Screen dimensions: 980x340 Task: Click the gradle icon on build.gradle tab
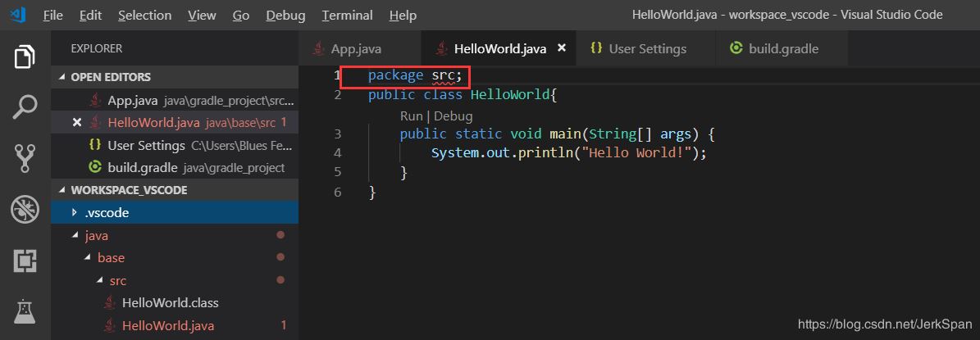coord(736,48)
